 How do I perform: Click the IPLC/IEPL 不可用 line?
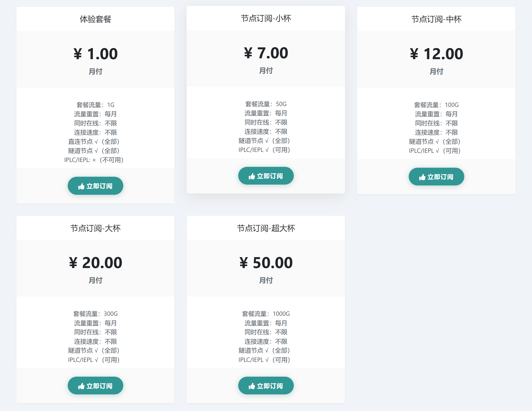click(94, 160)
